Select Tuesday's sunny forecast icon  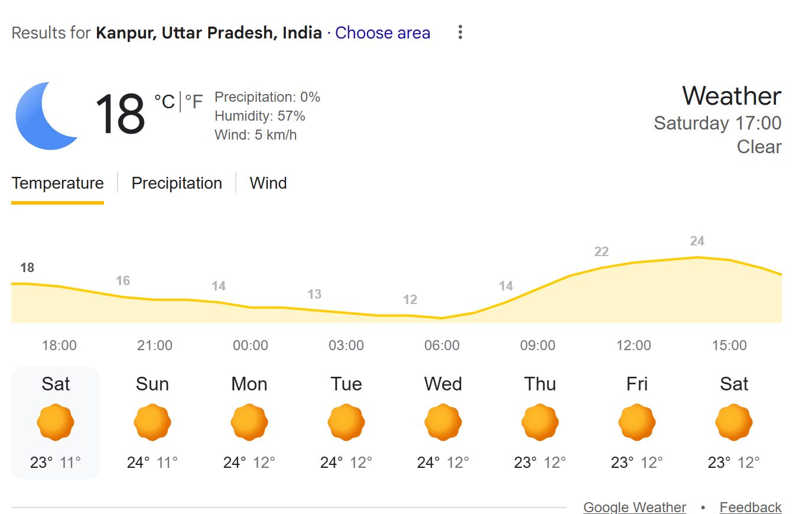[x=346, y=422]
